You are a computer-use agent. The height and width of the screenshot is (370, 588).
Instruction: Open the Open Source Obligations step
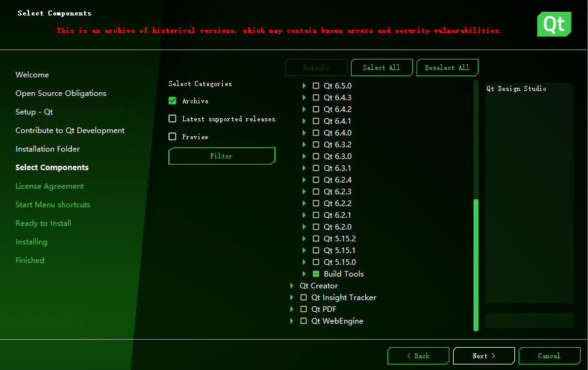[x=61, y=93]
